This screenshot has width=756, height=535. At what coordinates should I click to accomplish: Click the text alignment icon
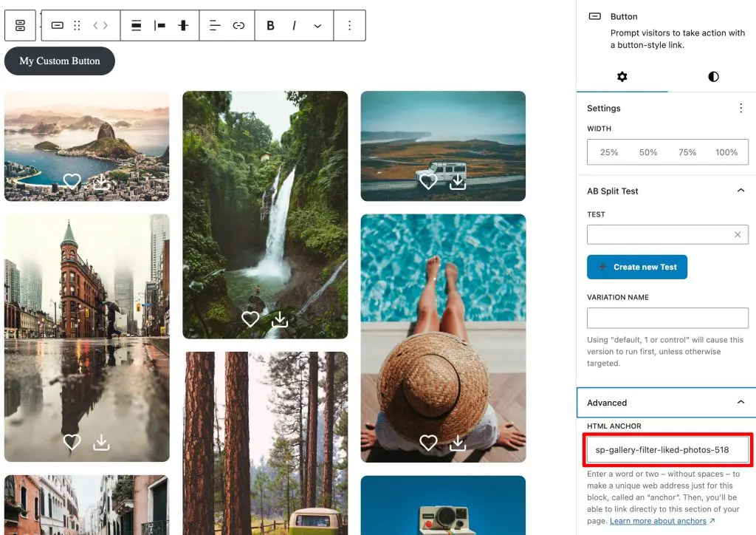pyautogui.click(x=215, y=26)
